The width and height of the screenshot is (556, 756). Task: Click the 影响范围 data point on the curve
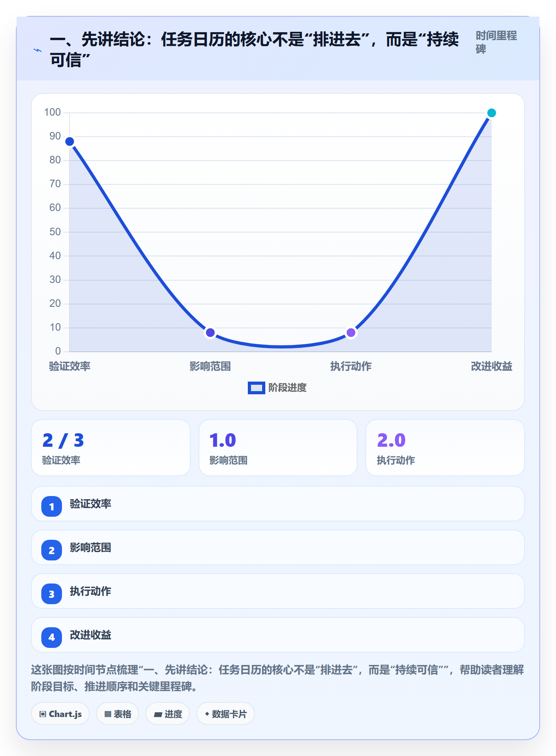click(x=210, y=332)
